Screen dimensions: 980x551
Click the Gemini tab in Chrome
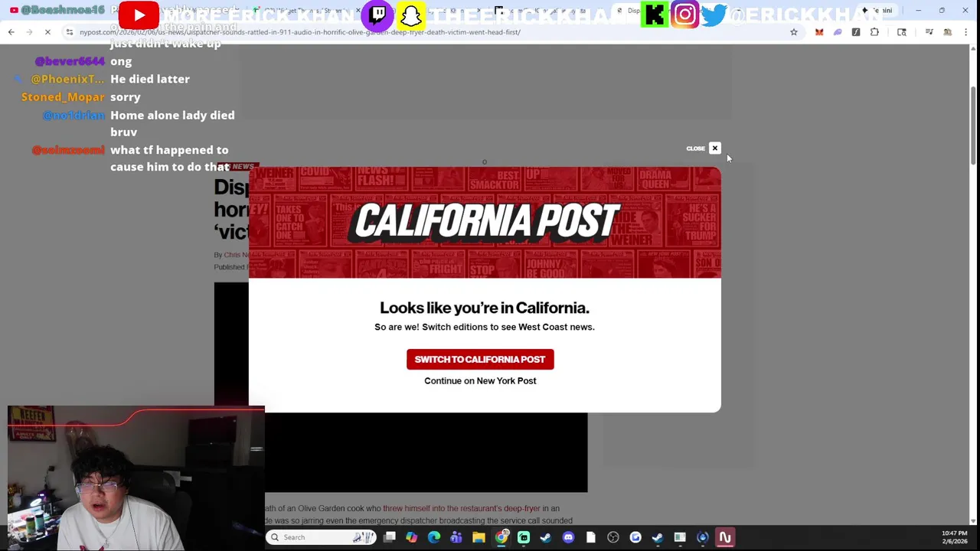(x=877, y=11)
